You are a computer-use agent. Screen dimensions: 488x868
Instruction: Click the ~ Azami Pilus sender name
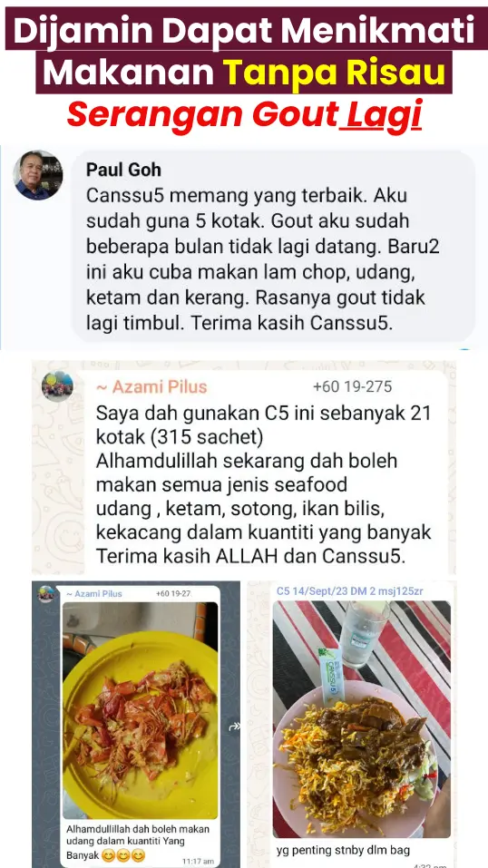151,387
